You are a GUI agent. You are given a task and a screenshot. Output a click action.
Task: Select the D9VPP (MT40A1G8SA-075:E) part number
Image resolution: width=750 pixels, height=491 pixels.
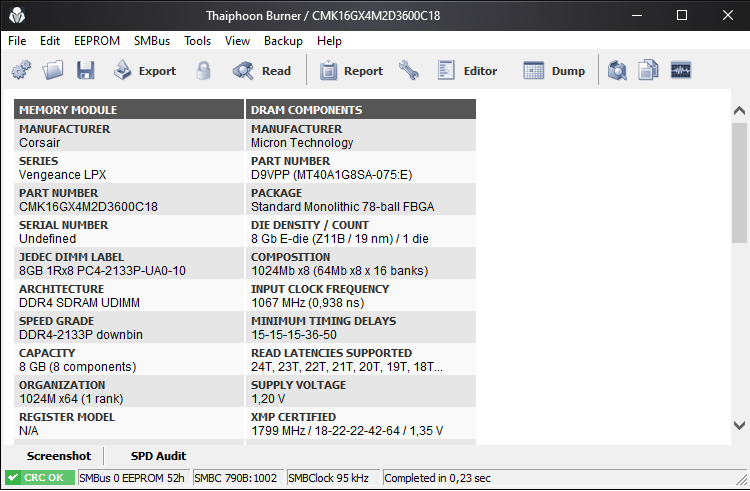coord(331,175)
